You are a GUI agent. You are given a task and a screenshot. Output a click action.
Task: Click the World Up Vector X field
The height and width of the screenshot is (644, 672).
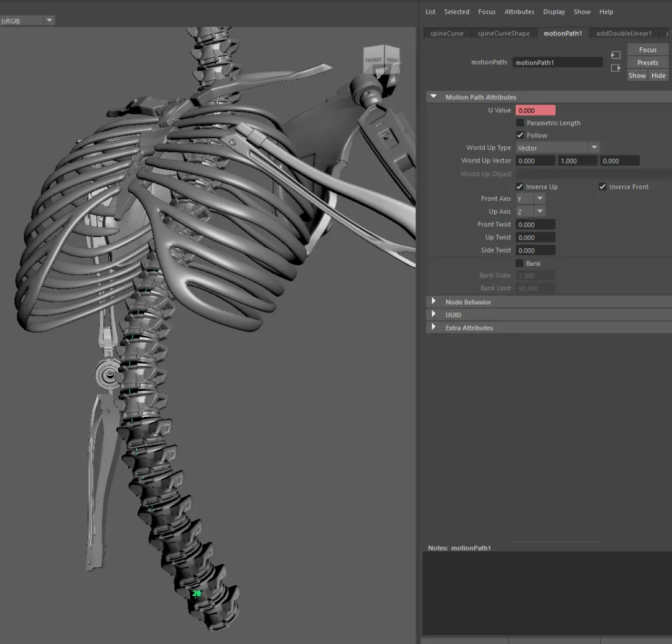pyautogui.click(x=535, y=161)
